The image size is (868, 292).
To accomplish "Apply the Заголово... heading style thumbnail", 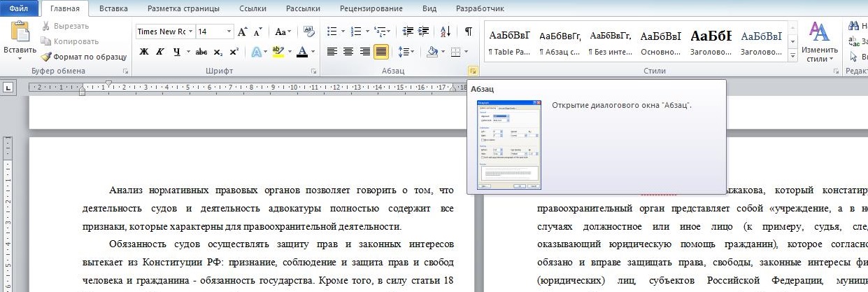I will tap(711, 42).
